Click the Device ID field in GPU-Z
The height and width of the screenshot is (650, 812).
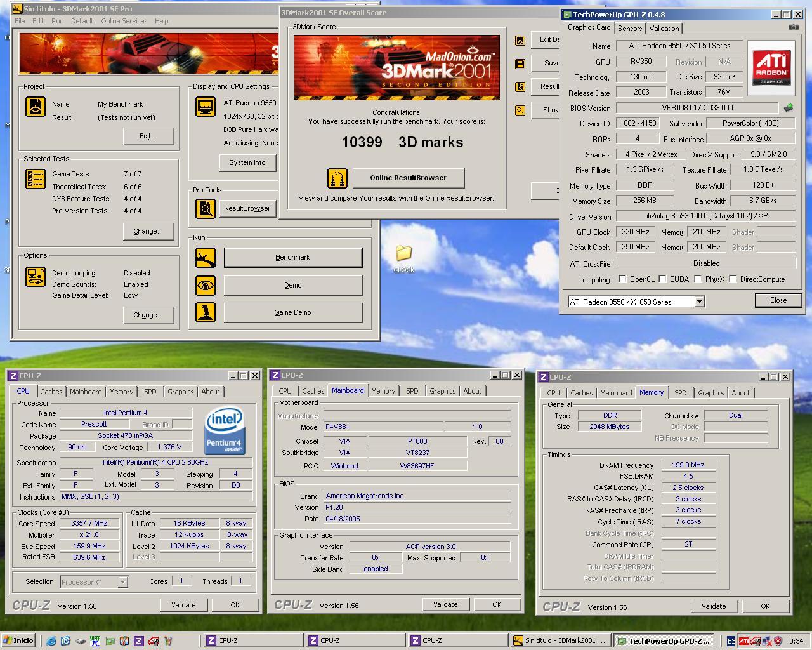(x=638, y=123)
